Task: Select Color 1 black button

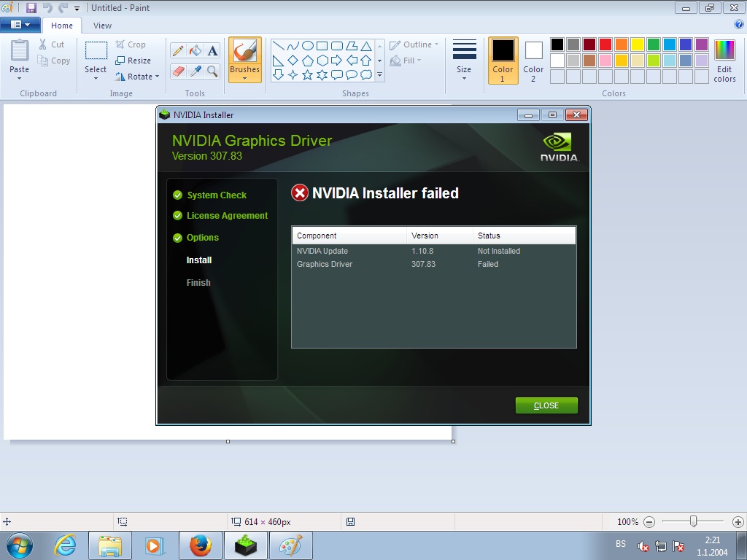Action: click(503, 61)
